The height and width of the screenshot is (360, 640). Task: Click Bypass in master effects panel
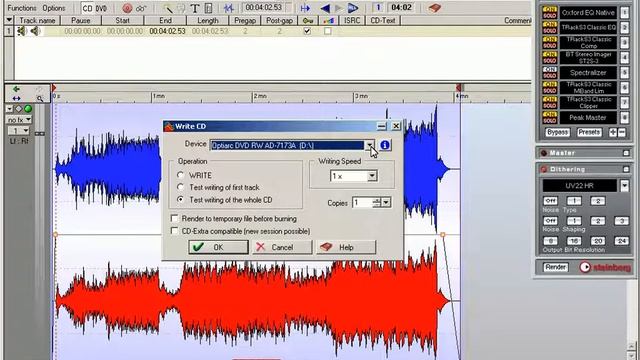coord(557,132)
